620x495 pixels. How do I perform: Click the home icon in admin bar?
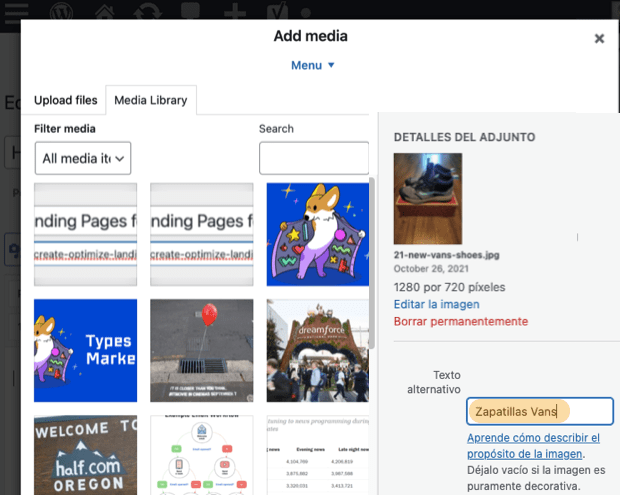pos(105,11)
